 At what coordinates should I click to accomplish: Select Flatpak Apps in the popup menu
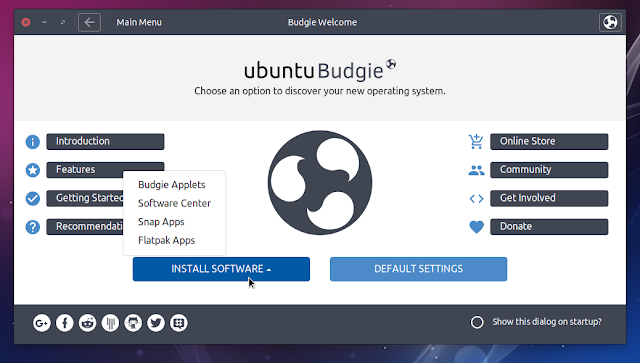[167, 240]
